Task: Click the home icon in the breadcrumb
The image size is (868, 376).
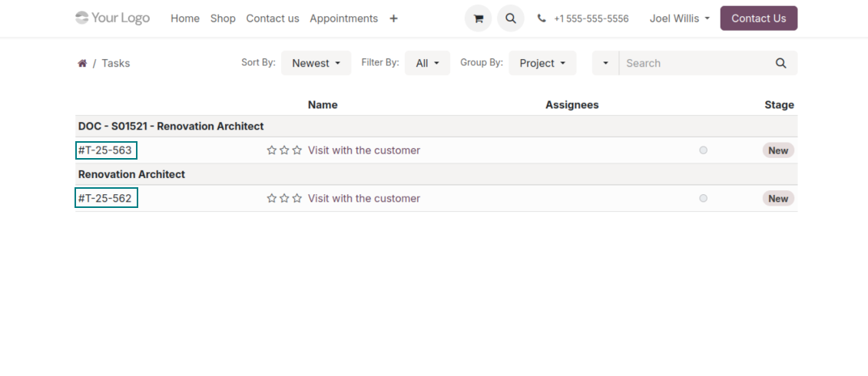Action: 82,63
